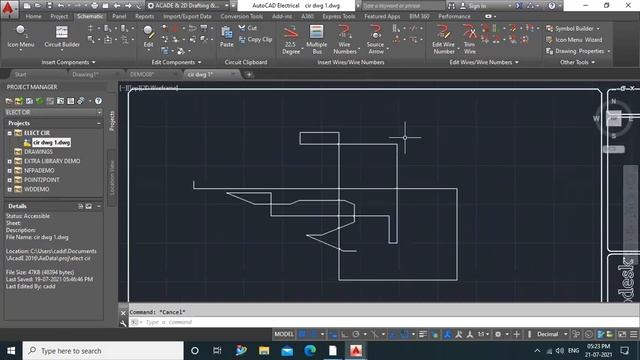The image size is (640, 360).
Task: Open the Reports ribbon tab
Action: coord(144,16)
